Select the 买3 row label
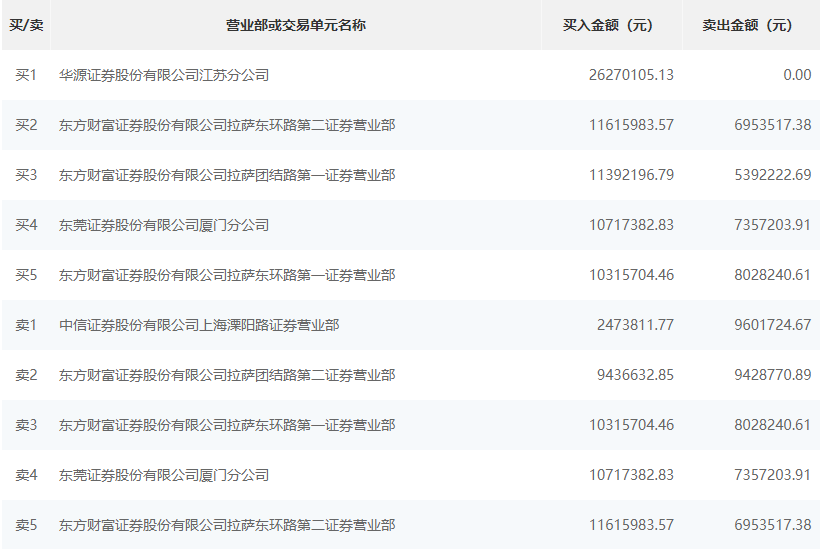The image size is (821, 549). click(26, 175)
